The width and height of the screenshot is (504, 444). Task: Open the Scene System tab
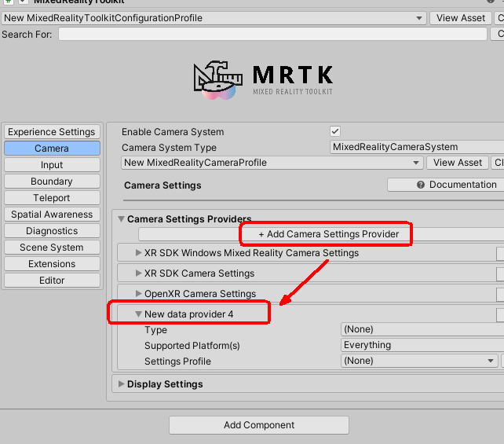(52, 247)
